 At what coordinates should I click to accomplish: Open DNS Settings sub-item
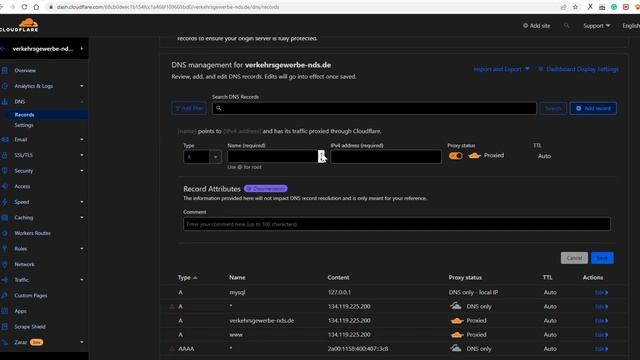pos(24,125)
